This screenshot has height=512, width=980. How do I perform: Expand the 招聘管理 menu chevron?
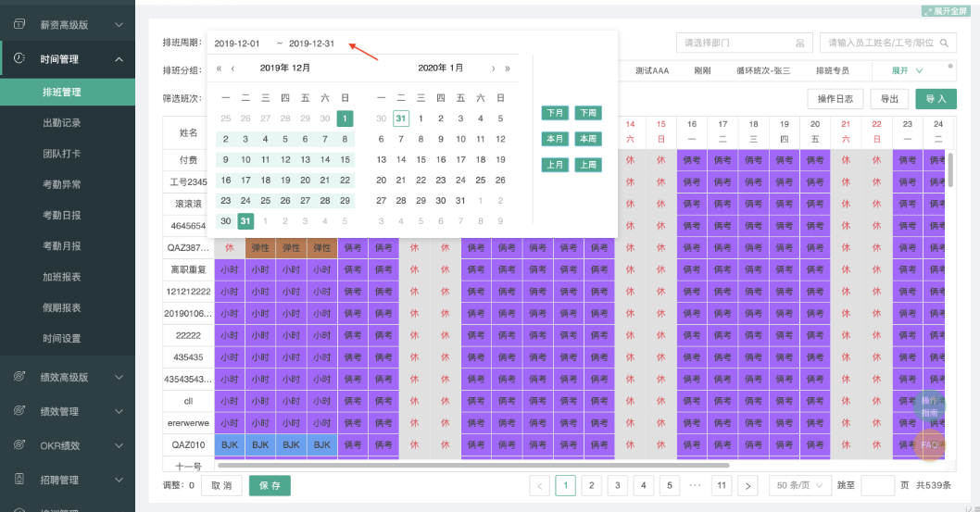119,480
